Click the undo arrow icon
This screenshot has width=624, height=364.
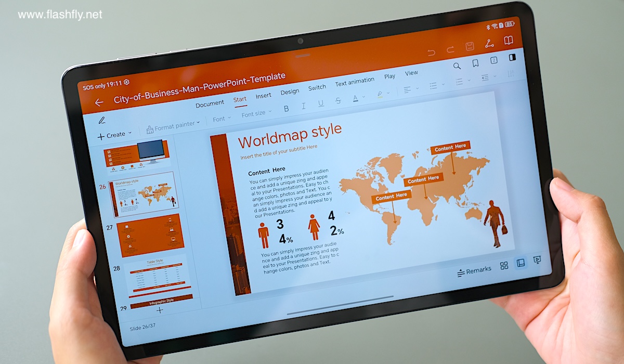[x=431, y=53]
